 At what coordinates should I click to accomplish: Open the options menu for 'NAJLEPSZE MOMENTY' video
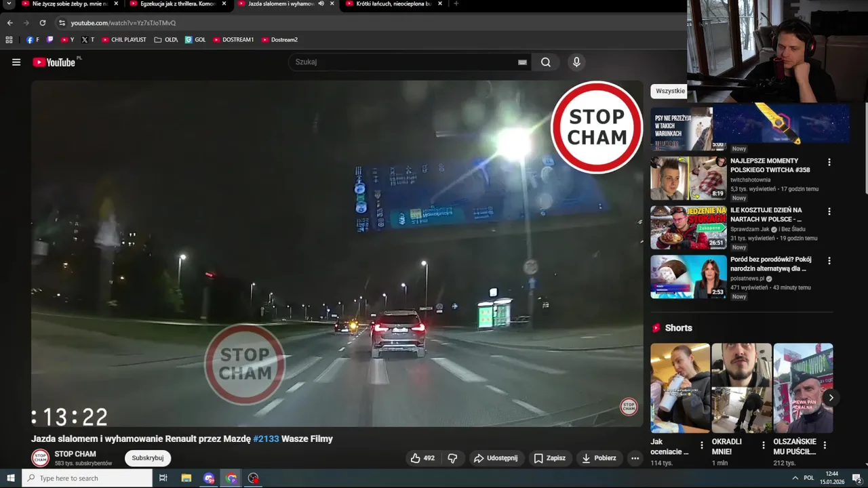829,163
